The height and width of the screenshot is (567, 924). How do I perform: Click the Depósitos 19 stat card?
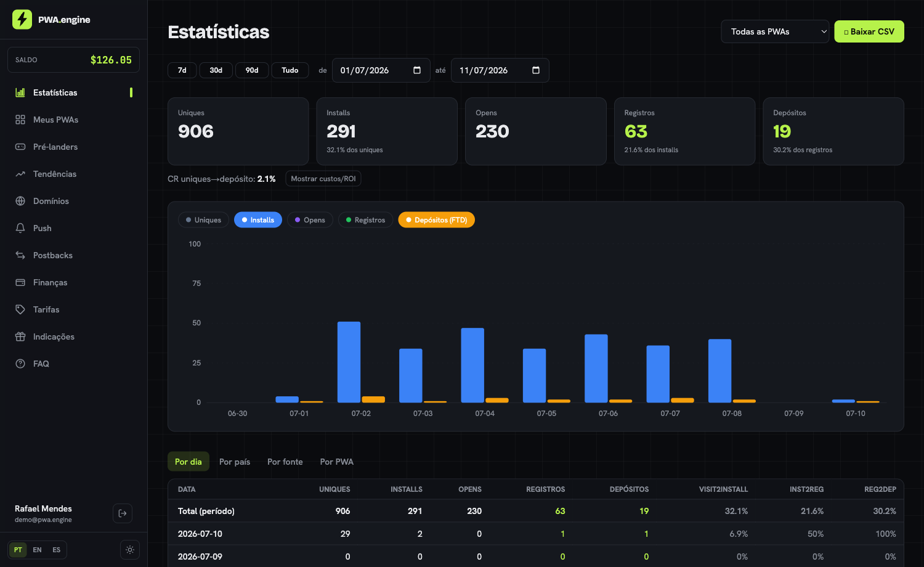click(833, 131)
